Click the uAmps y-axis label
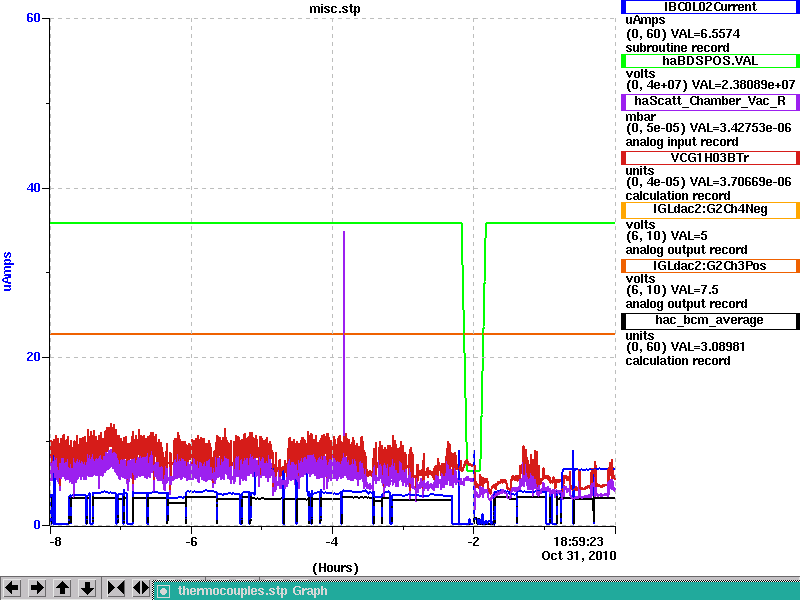 7,271
